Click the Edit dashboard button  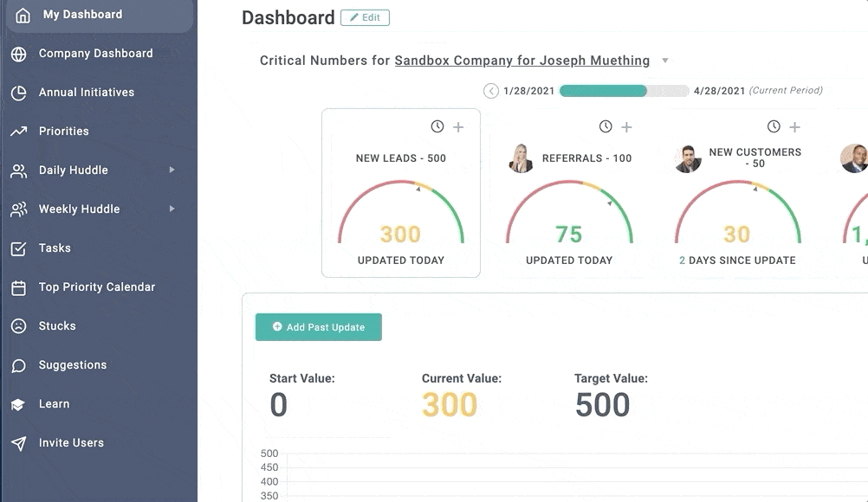pos(365,17)
